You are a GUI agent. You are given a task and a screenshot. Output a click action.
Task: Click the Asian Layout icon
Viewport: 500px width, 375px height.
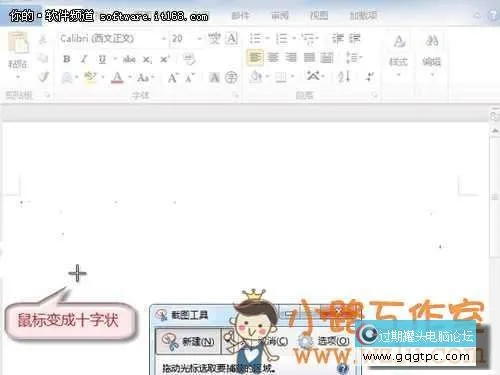(313, 76)
